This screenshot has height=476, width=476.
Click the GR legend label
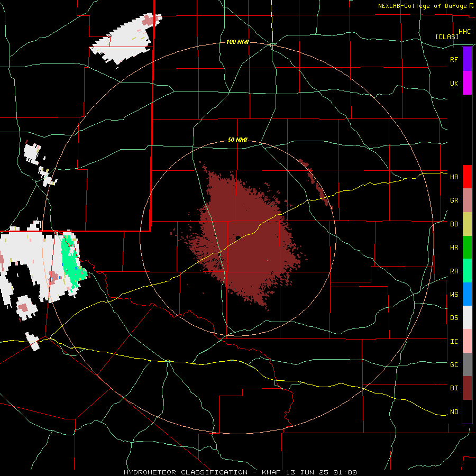454,200
